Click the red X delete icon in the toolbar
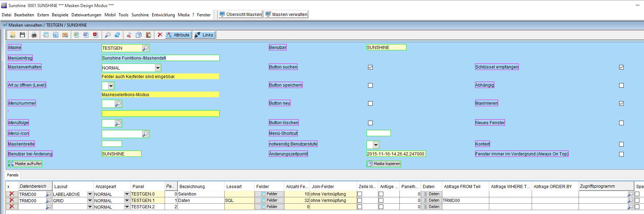 [160, 35]
